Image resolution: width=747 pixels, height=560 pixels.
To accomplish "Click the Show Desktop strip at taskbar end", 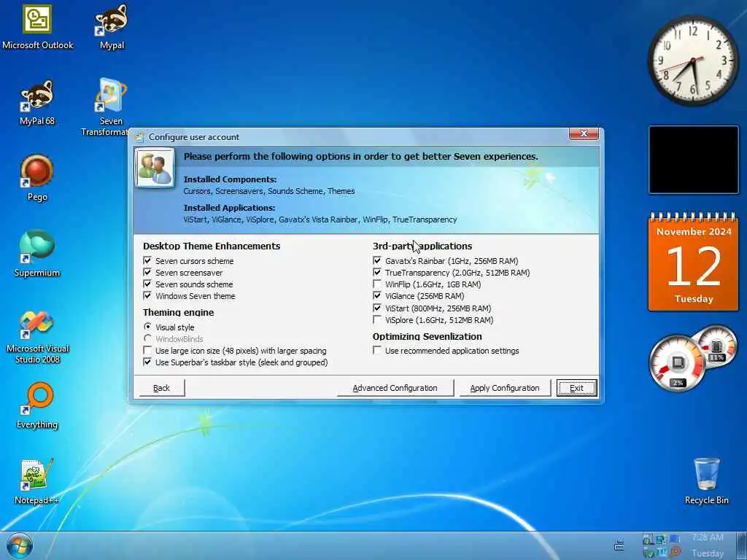I will pos(742,545).
